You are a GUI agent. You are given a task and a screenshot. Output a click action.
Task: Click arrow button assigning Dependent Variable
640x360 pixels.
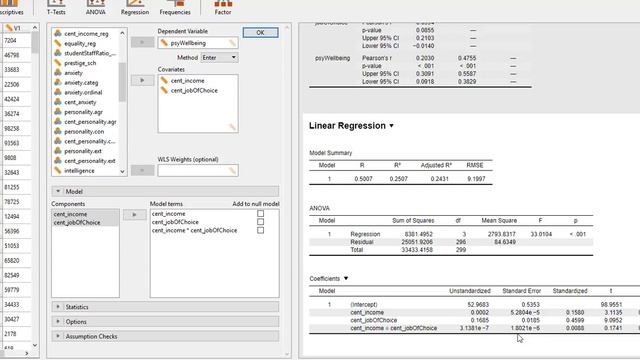[x=142, y=42]
